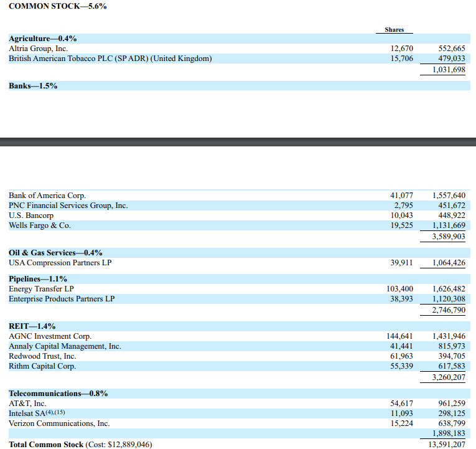Select value 1,626,482
Viewport: 476px width, 449px height.
(449, 289)
